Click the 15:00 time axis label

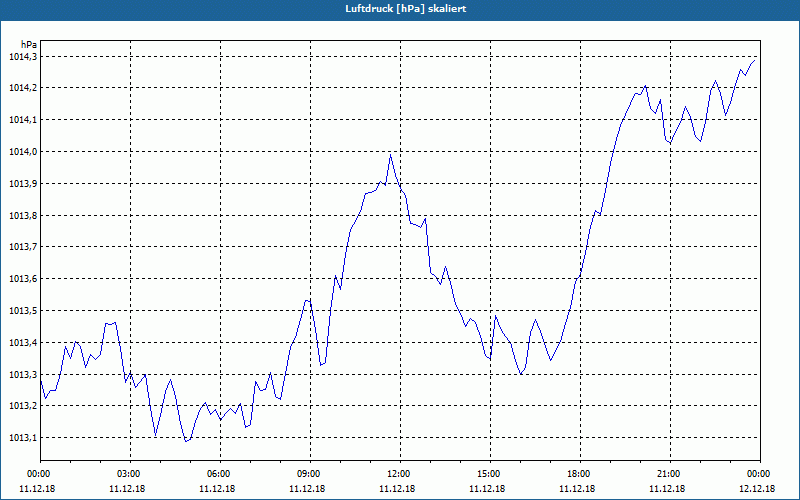pyautogui.click(x=490, y=474)
